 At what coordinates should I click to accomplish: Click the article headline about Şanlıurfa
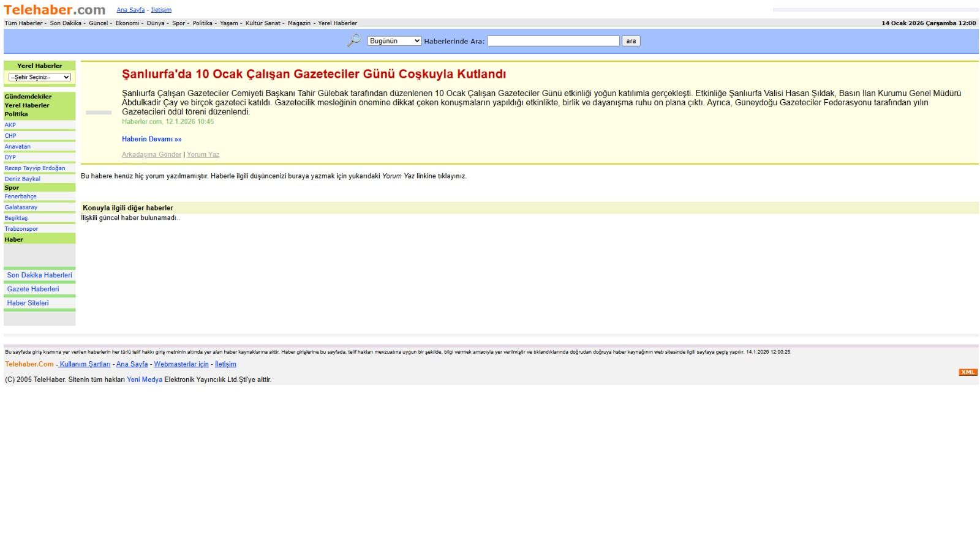pyautogui.click(x=314, y=74)
